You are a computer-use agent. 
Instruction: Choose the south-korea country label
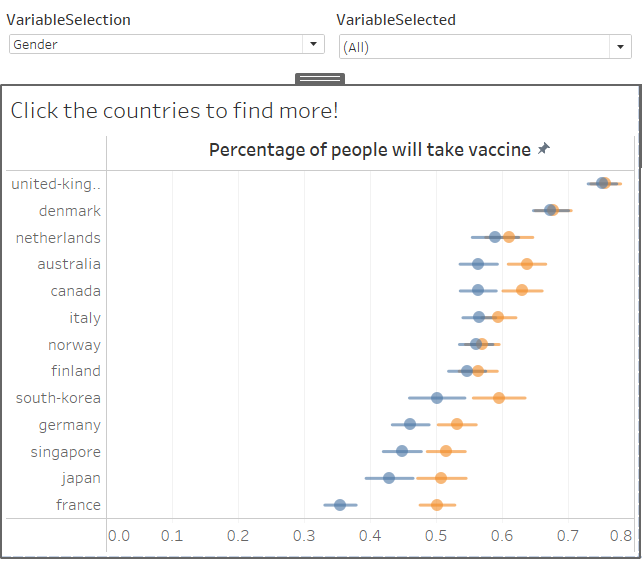(58, 398)
